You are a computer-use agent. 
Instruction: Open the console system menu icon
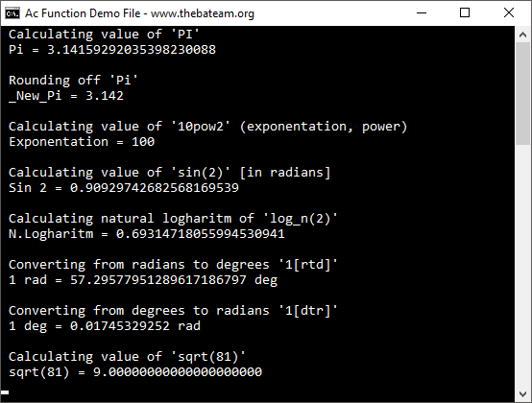coord(12,13)
